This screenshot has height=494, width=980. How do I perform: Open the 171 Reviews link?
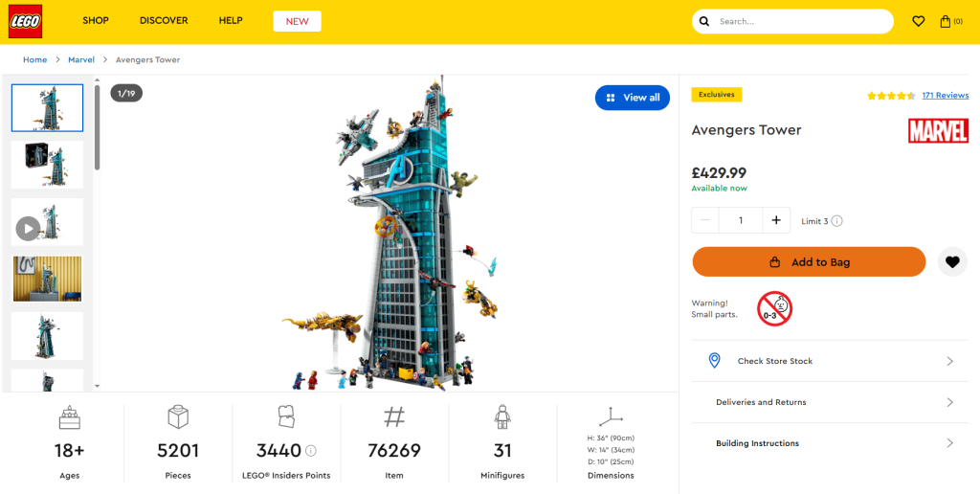pos(945,96)
